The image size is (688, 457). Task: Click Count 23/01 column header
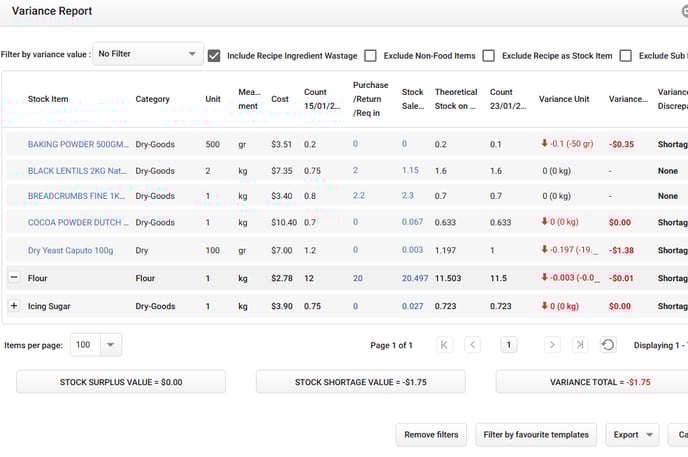[x=508, y=99]
